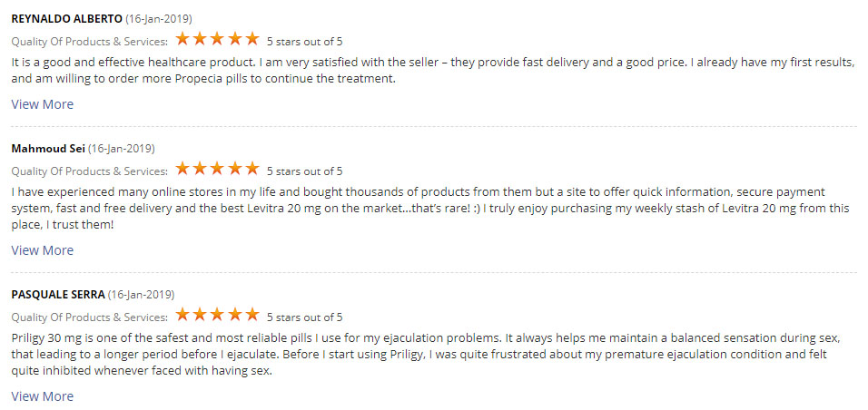Click third star in Reynaldo Alberto's rating
Viewport: 868px width, 410px height.
[217, 39]
